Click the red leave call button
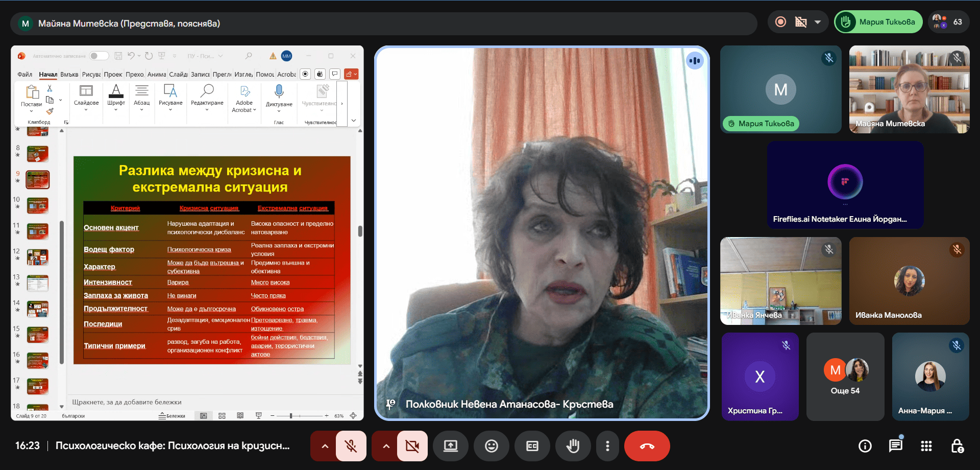This screenshot has height=470, width=980. click(x=647, y=446)
